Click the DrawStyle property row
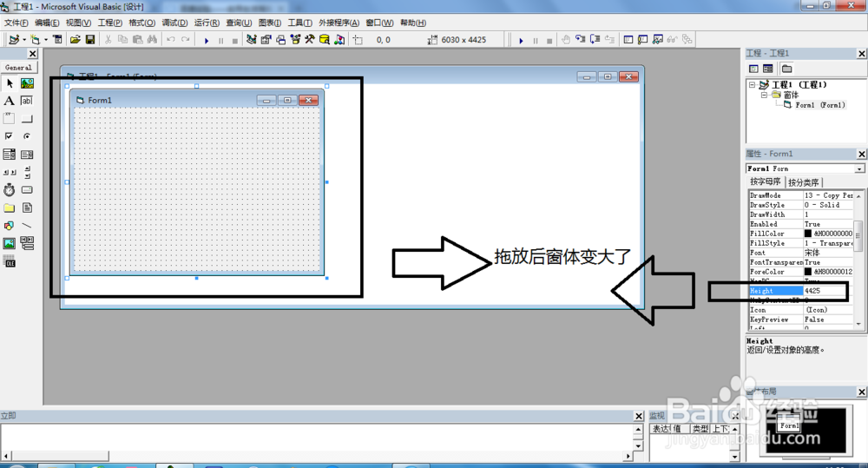Screen dimensions: 868x468 click(801, 205)
